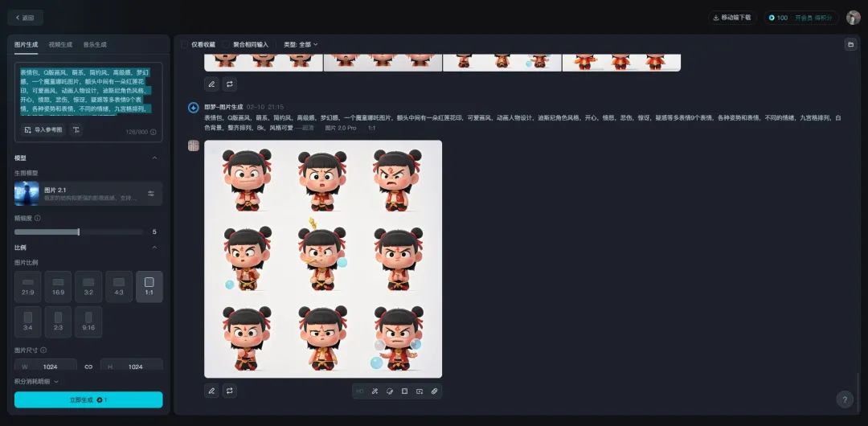Open the nine-grid Nezha sticker result image
The height and width of the screenshot is (426, 868).
click(x=323, y=259)
